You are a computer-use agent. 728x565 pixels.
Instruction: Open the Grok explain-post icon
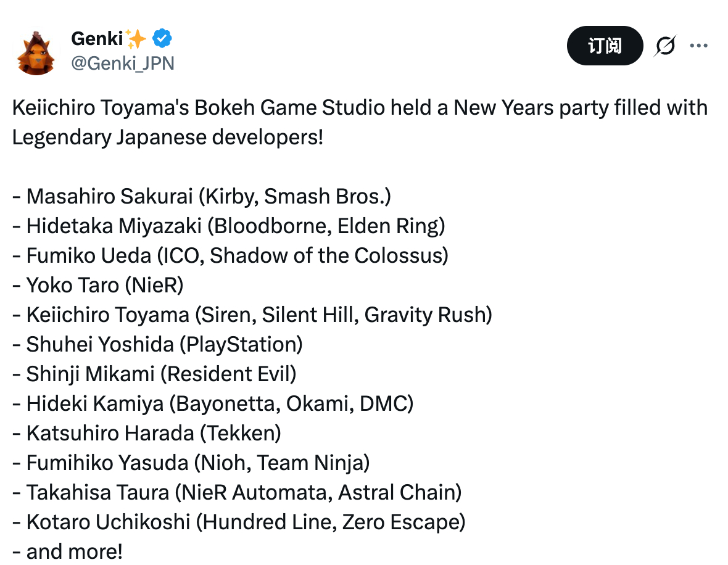665,46
